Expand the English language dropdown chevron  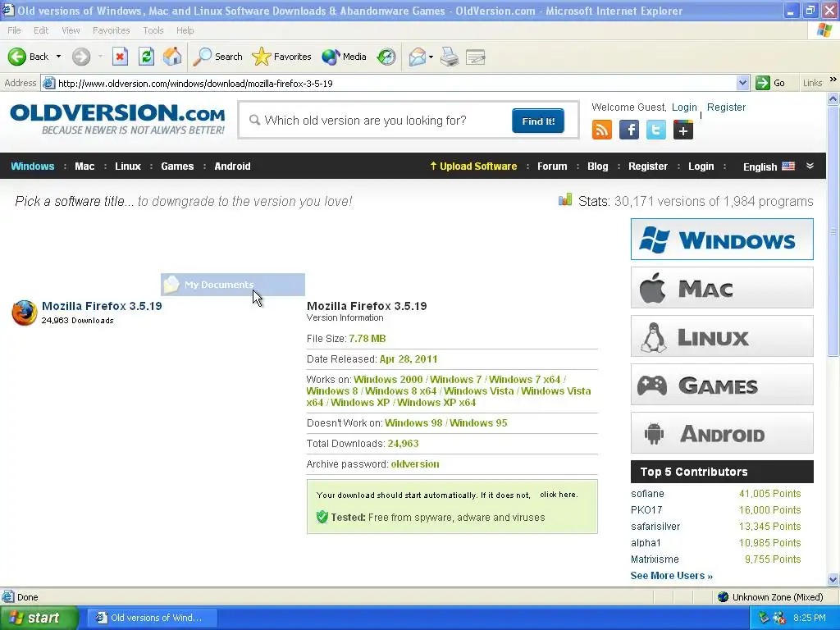pyautogui.click(x=810, y=166)
